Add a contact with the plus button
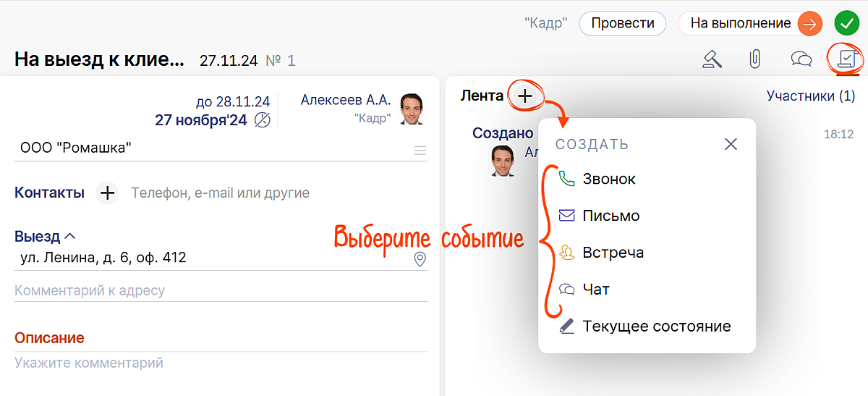Image resolution: width=868 pixels, height=396 pixels. tap(107, 193)
